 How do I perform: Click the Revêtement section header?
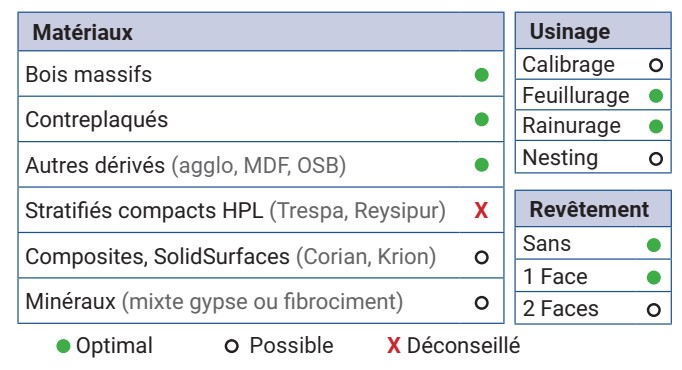pos(593,209)
